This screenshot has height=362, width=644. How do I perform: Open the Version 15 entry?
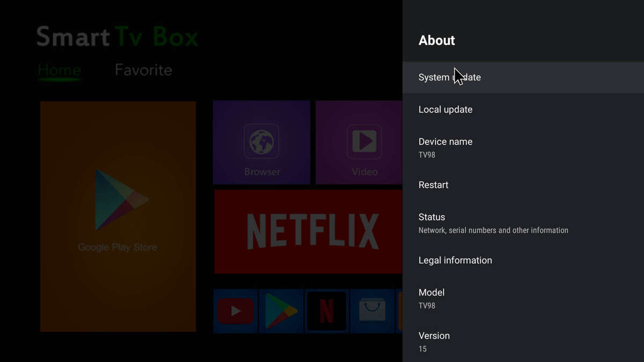[x=434, y=341]
